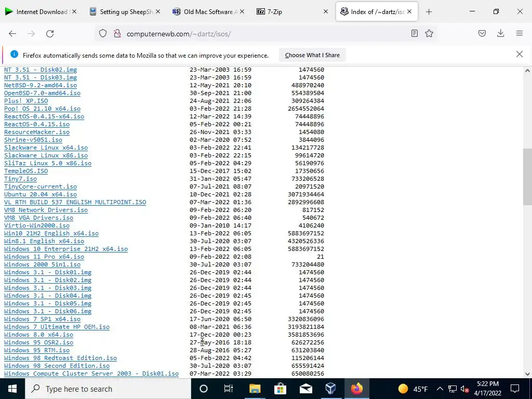Click the VM8_VGA_Drivers.iso link
The height and width of the screenshot is (399, 532).
pyautogui.click(x=38, y=218)
